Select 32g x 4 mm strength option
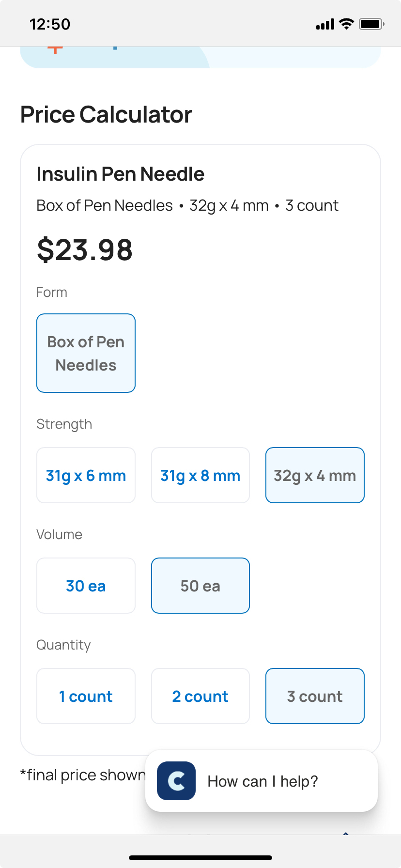Image resolution: width=401 pixels, height=868 pixels. point(315,475)
